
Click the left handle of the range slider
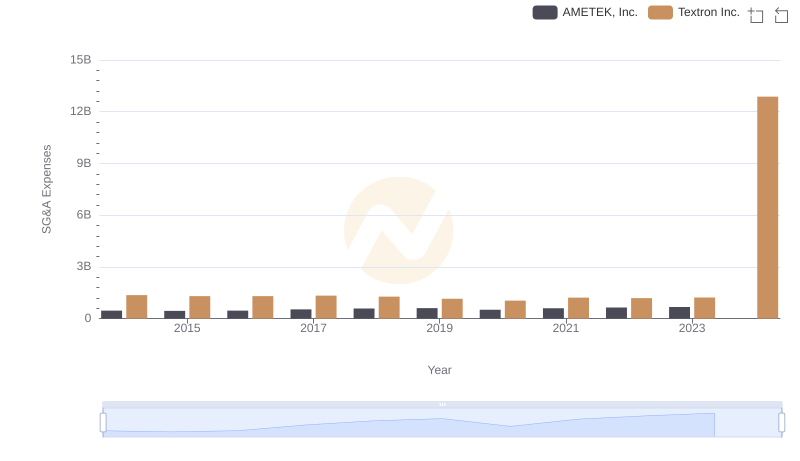click(x=103, y=423)
